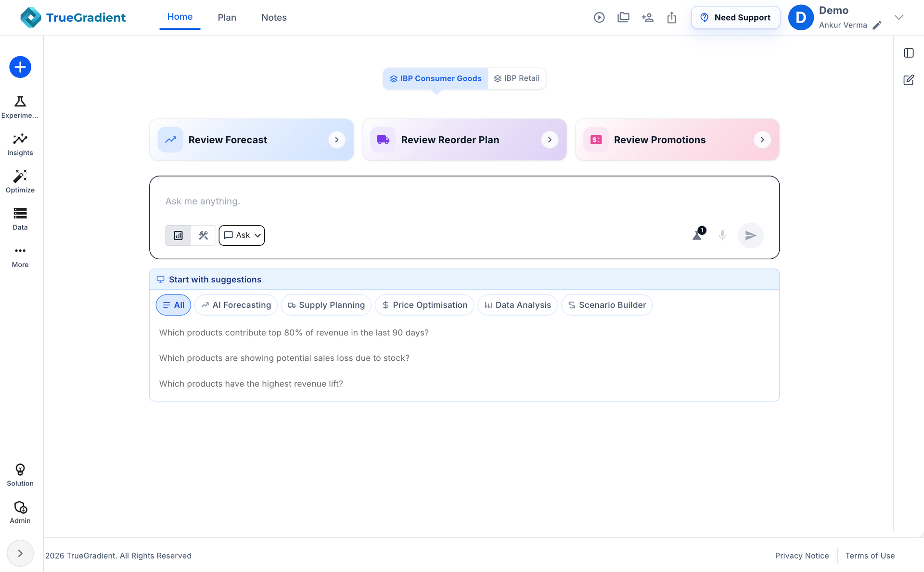This screenshot has width=924, height=572.
Task: Open the Solution sidebar item
Action: tap(20, 475)
